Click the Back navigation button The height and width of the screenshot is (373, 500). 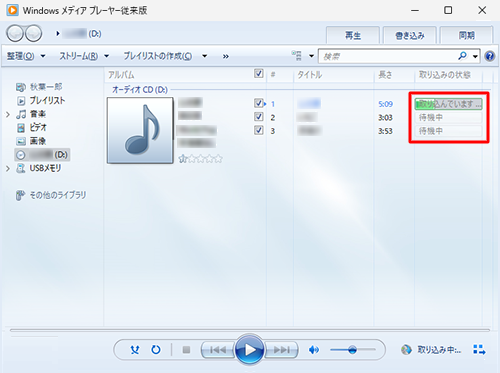click(x=15, y=33)
